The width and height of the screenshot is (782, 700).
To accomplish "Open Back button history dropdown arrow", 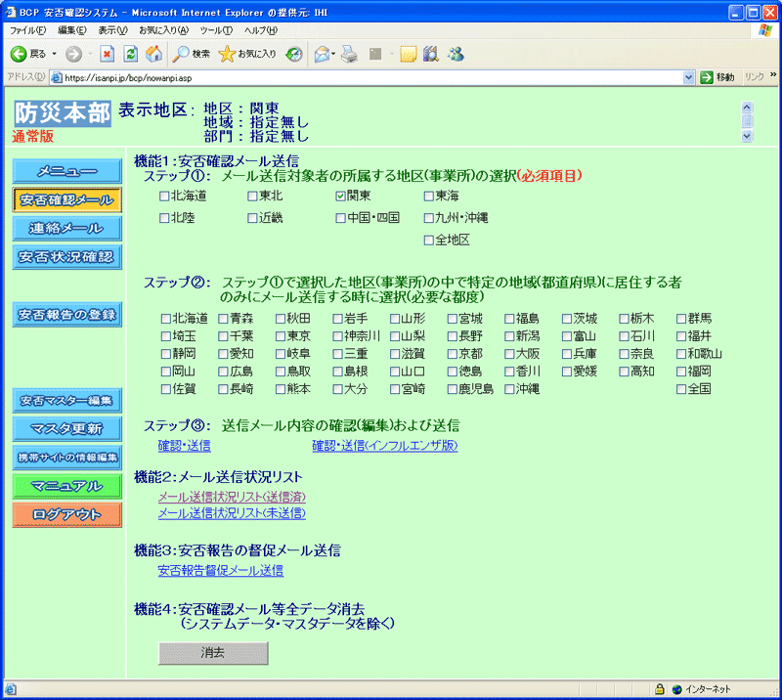I will [x=55, y=54].
